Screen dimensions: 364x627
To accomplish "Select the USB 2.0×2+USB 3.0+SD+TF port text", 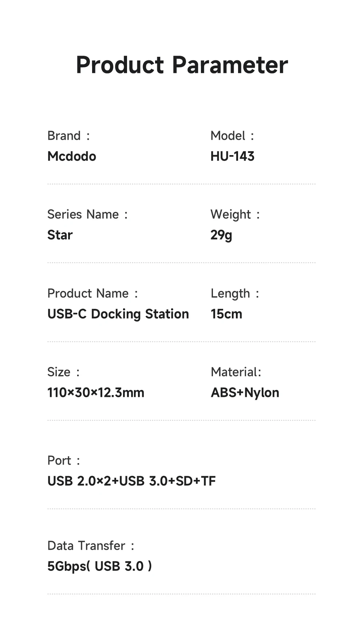I will [131, 481].
